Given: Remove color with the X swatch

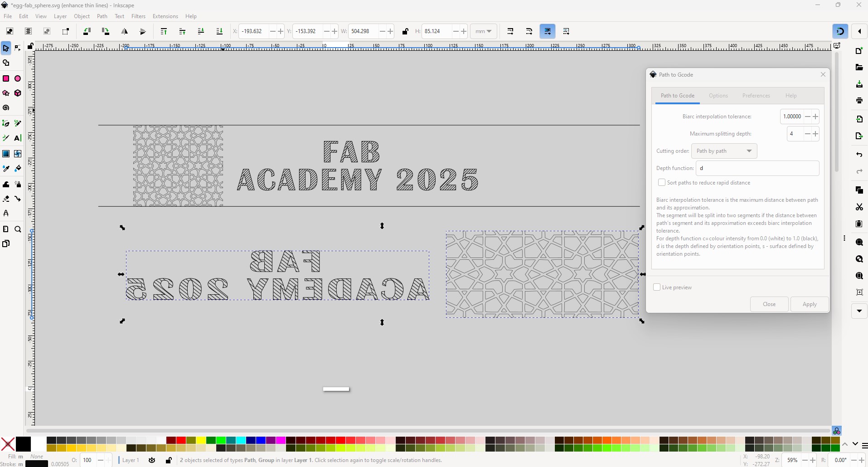Looking at the screenshot, I should 8,444.
